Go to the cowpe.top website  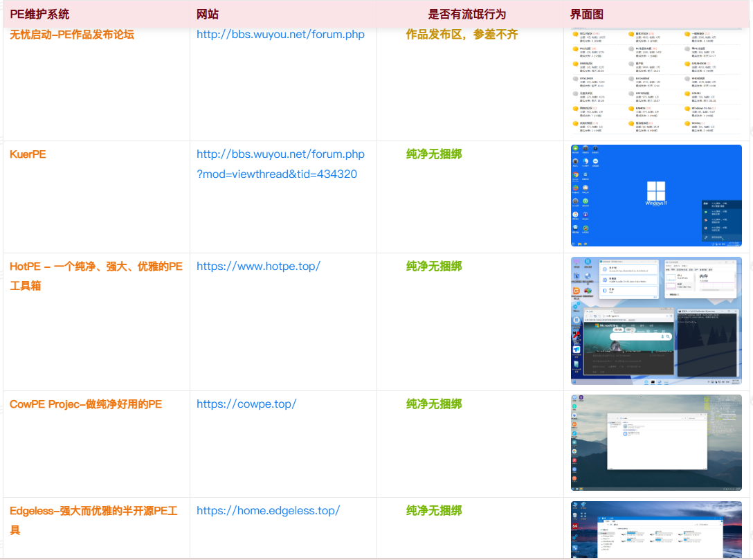246,404
